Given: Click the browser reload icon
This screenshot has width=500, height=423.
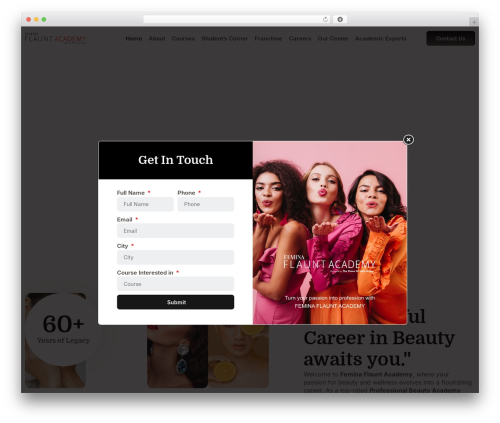Looking at the screenshot, I should point(325,19).
